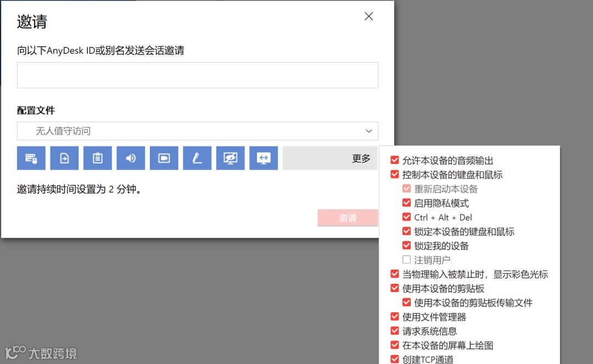Uncheck 控制本设备的键盘和鼠标
The height and width of the screenshot is (364, 593).
(394, 175)
